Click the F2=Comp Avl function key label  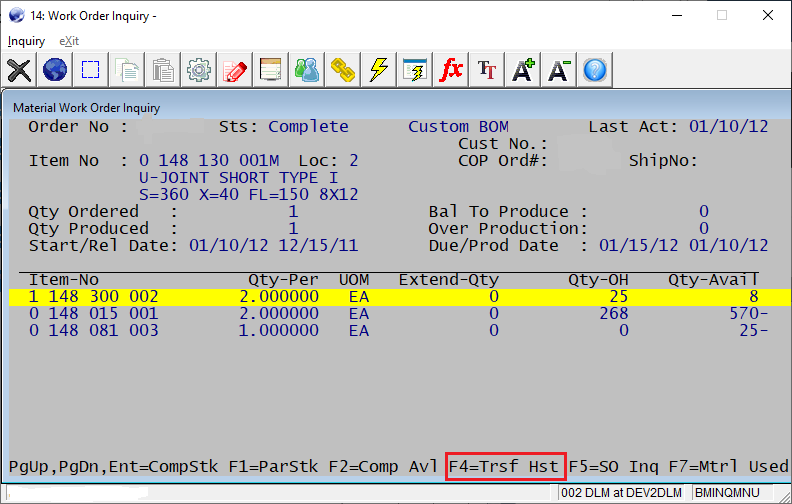383,466
